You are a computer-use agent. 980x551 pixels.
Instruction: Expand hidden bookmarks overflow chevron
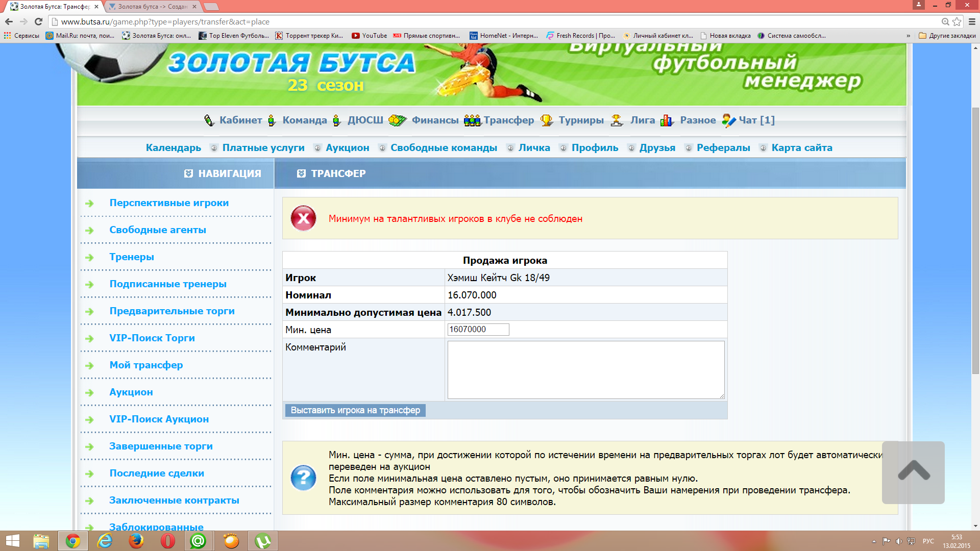pos(908,36)
